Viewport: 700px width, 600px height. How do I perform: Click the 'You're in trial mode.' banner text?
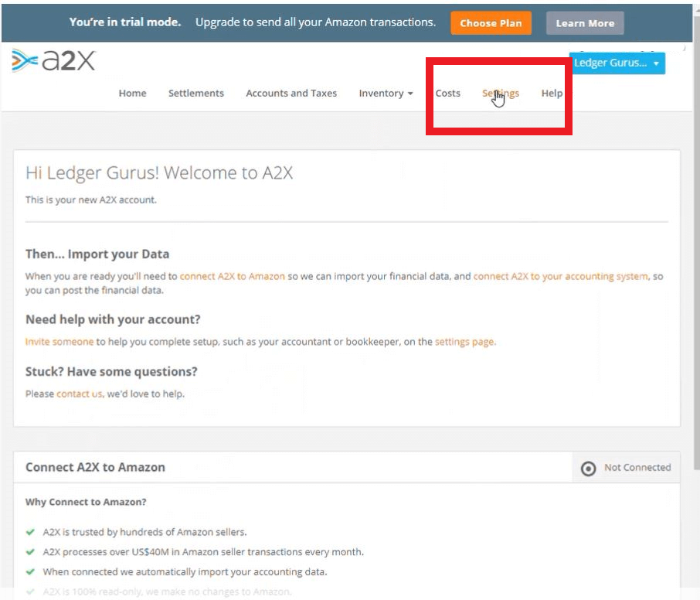[x=125, y=22]
